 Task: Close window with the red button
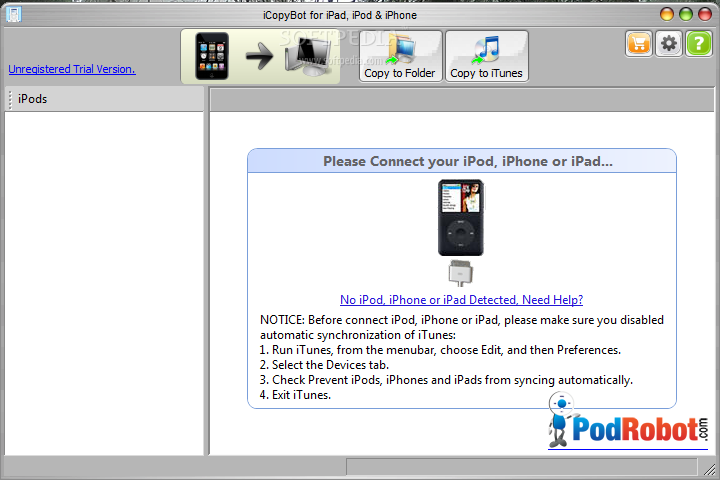(705, 14)
